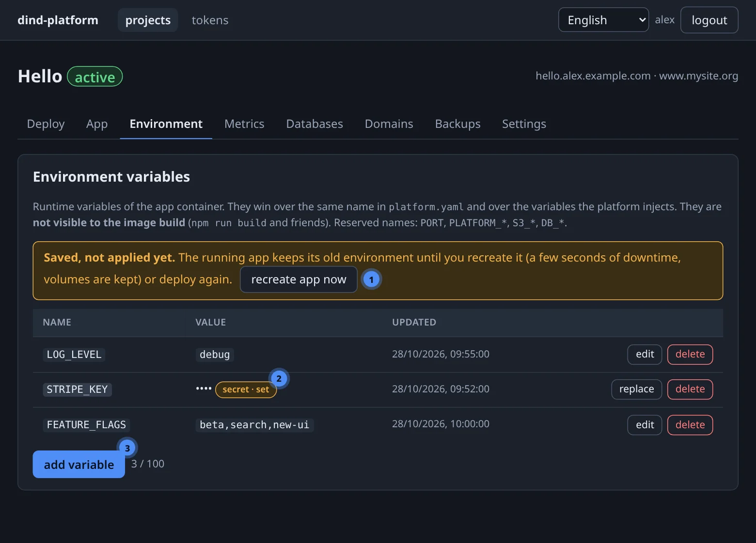Click the secret · set badge
The height and width of the screenshot is (543, 756).
(x=246, y=389)
